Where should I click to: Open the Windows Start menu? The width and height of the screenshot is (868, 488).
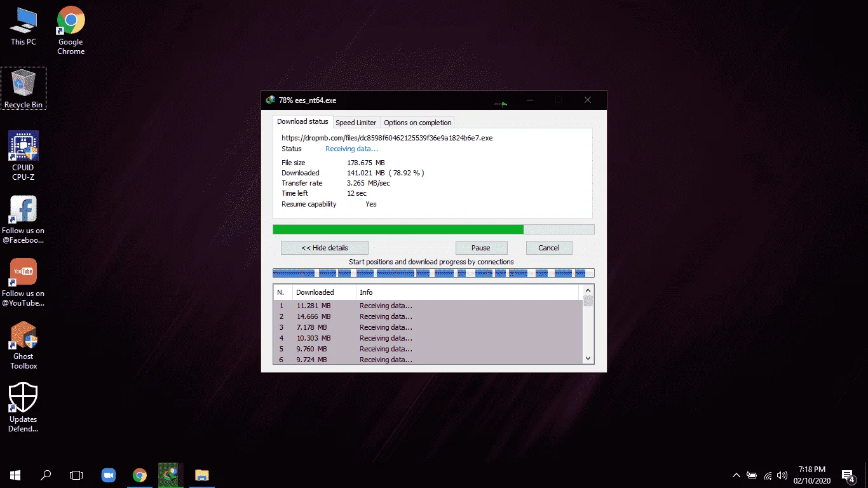pos(15,475)
